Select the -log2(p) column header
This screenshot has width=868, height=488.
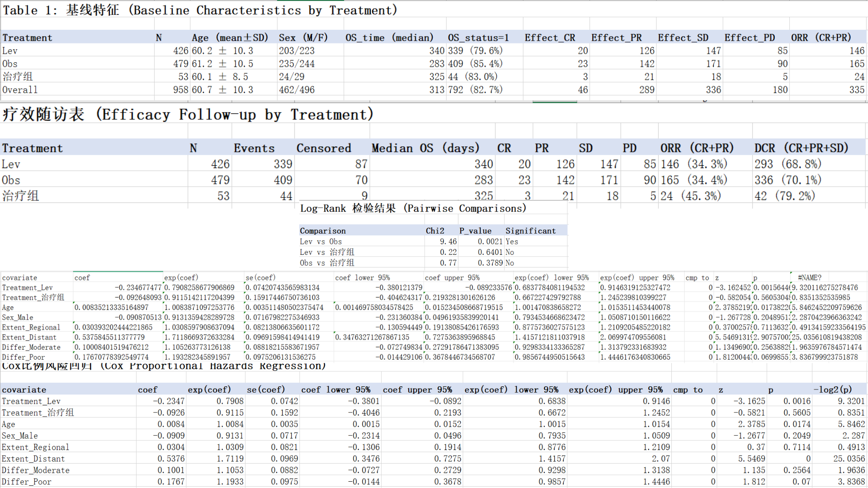833,390
